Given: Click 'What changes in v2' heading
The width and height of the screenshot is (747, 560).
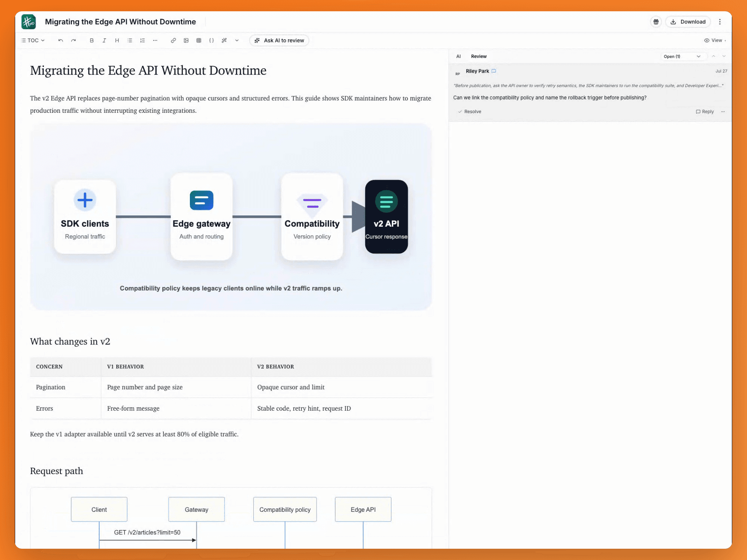Looking at the screenshot, I should pos(70,341).
